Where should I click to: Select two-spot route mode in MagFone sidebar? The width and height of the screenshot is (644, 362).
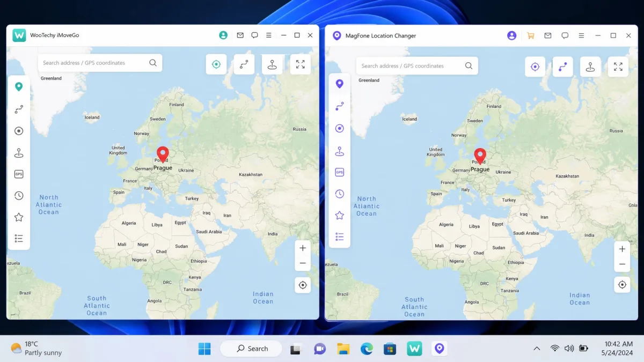click(x=339, y=107)
